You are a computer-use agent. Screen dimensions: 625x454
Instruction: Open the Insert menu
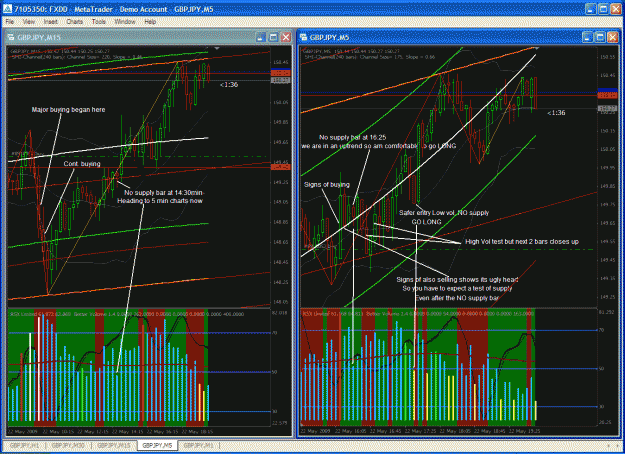pos(51,22)
